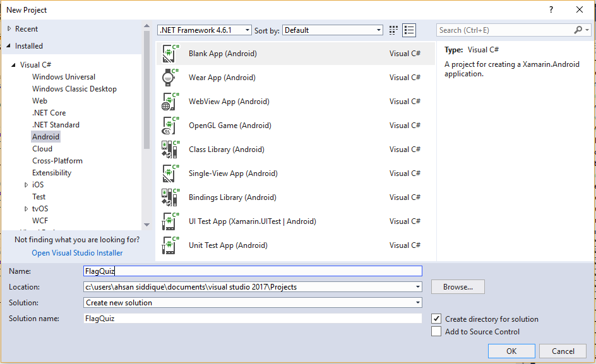Viewport: 596px width, 364px height.
Task: Confirm with the OK button
Action: [511, 351]
